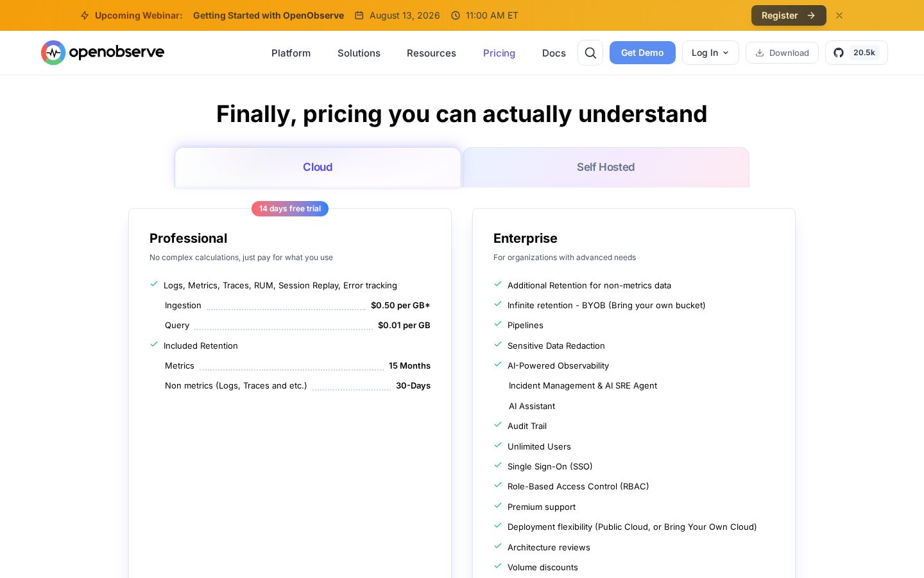This screenshot has width=924, height=578.
Task: Expand the Log In dropdown
Action: 710,53
